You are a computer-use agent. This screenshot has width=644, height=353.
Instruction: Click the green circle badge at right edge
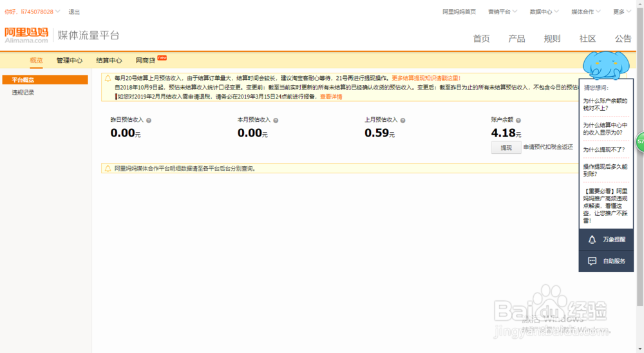640,142
